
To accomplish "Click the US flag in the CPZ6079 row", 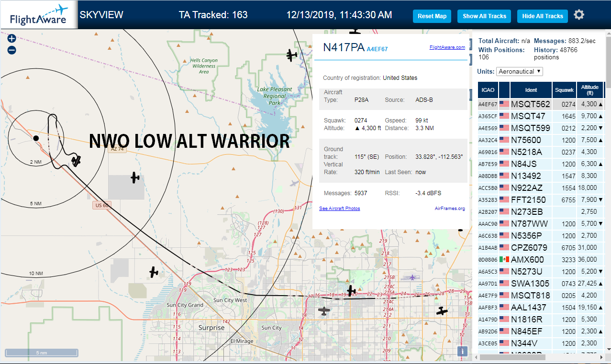I will [x=504, y=247].
